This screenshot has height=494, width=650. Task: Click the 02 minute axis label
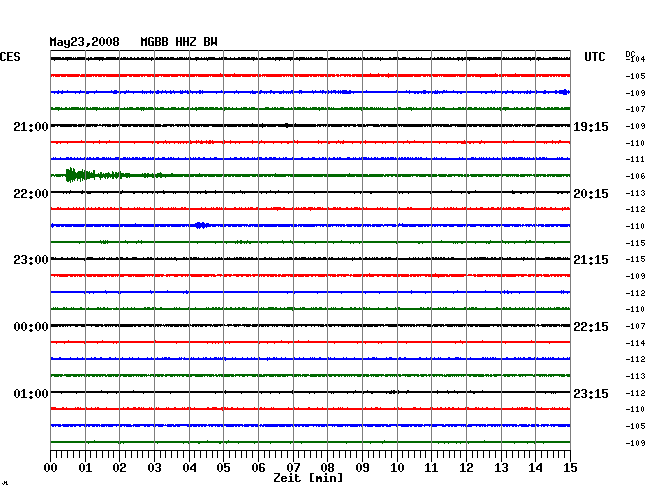pyautogui.click(x=119, y=468)
